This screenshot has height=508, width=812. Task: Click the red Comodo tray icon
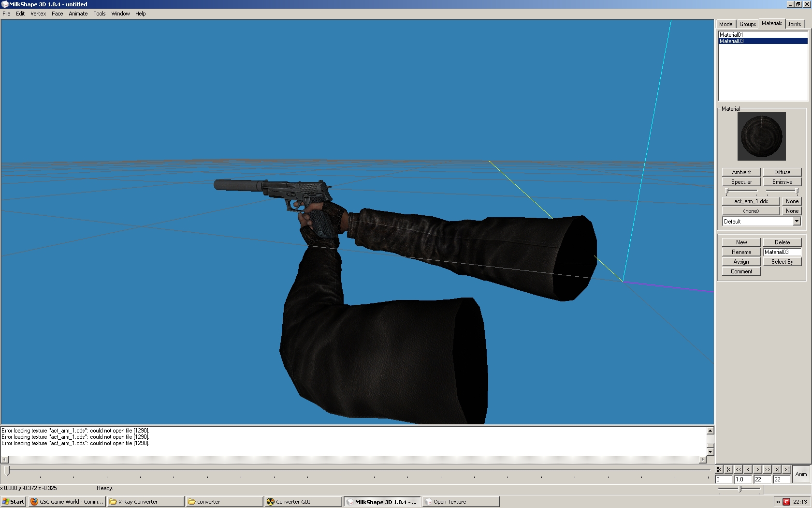pos(786,502)
